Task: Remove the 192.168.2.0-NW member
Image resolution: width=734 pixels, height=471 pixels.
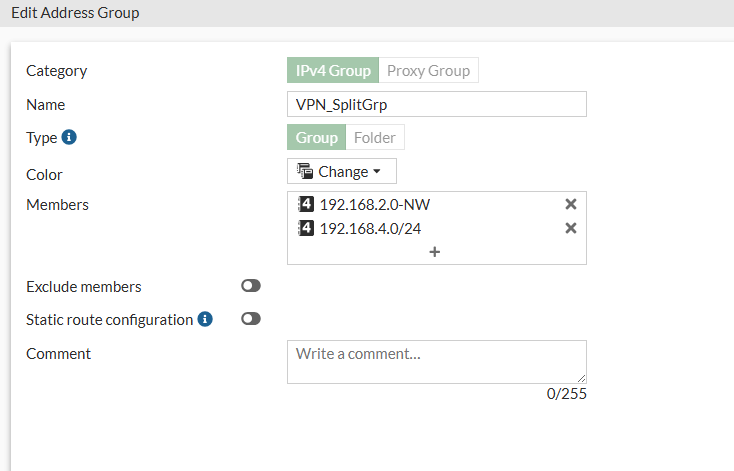Action: pyautogui.click(x=571, y=204)
